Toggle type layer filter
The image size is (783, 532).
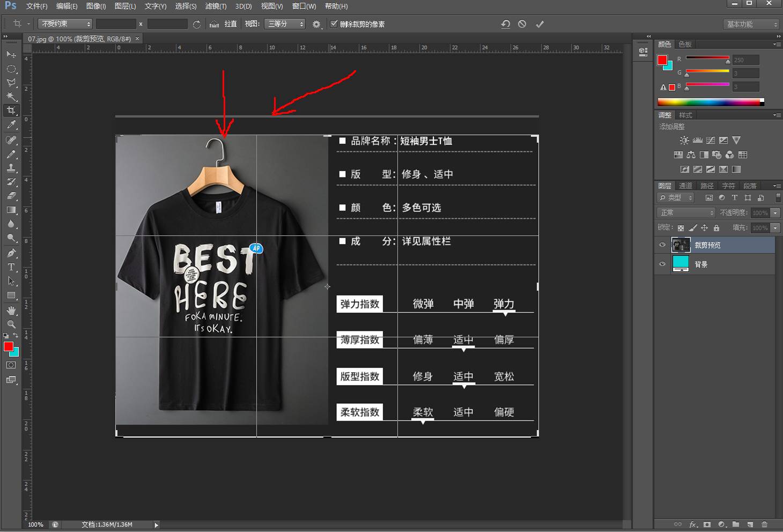tap(735, 198)
